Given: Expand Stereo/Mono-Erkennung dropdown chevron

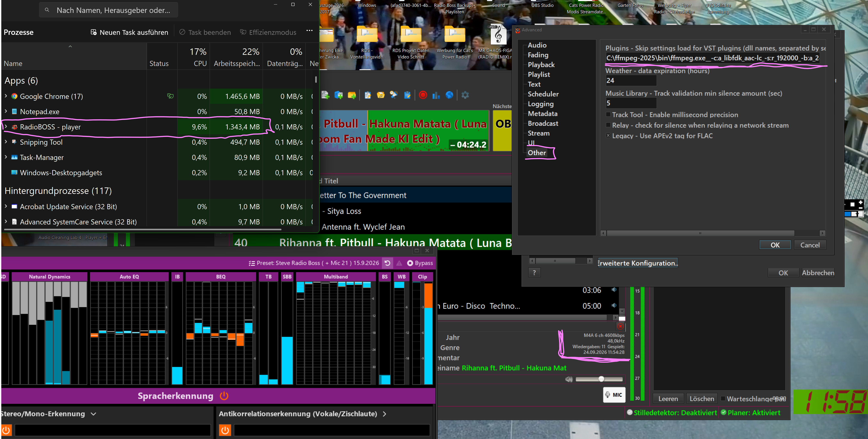Looking at the screenshot, I should click(93, 414).
